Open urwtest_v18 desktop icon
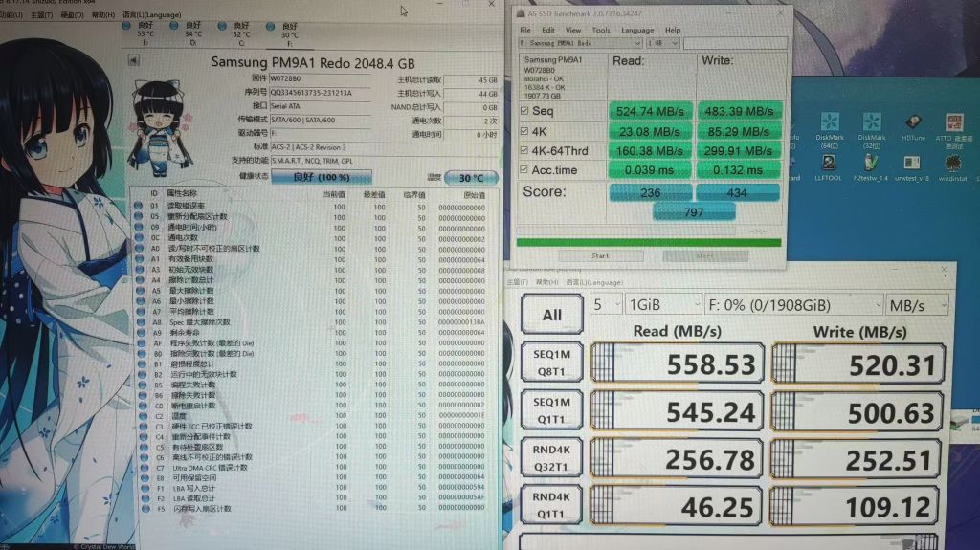This screenshot has height=550, width=980. click(912, 167)
